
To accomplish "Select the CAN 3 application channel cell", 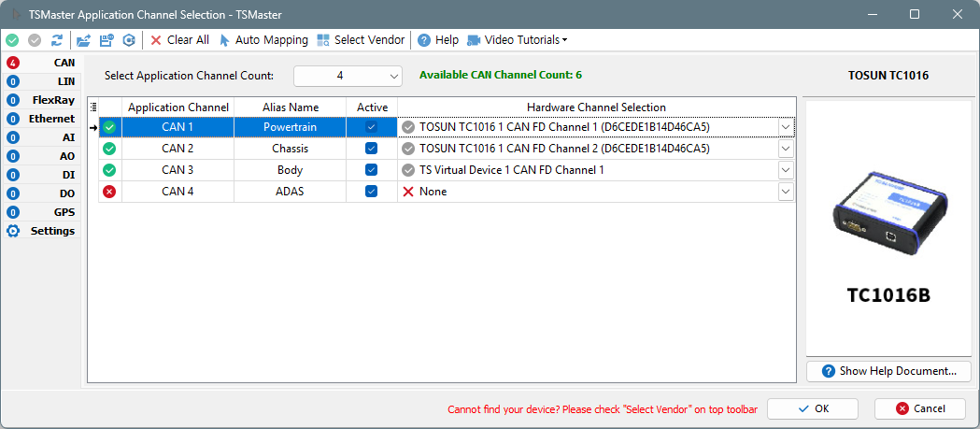I will coord(178,170).
